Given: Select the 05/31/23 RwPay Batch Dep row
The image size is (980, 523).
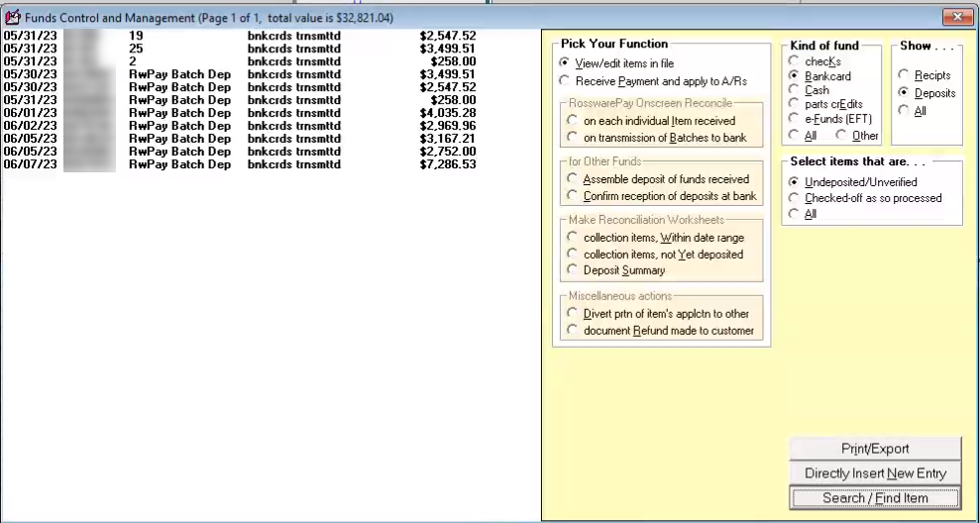Looking at the screenshot, I should tap(240, 100).
